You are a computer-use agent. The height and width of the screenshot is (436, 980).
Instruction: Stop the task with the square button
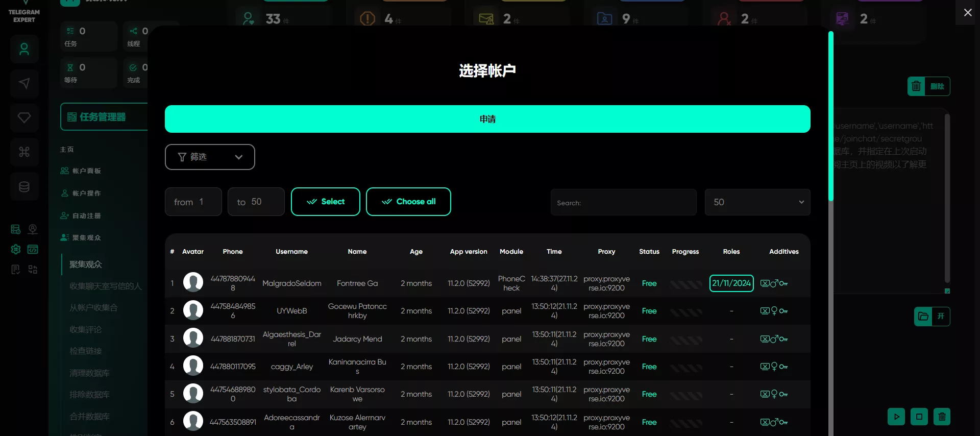click(919, 417)
